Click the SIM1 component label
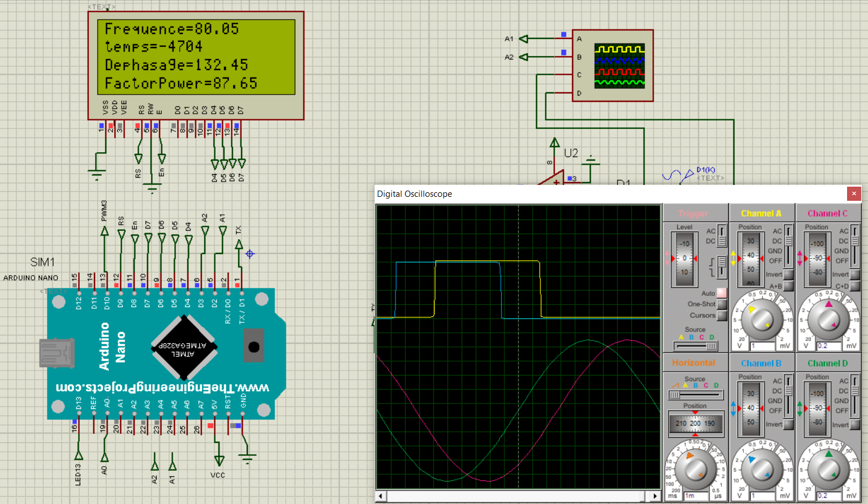 [42, 262]
